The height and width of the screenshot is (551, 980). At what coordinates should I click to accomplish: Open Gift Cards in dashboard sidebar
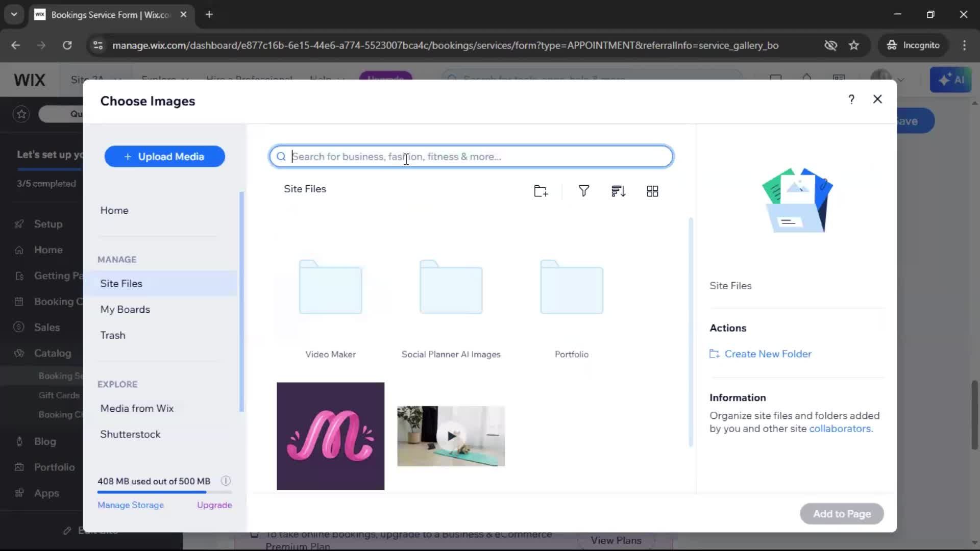pos(59,395)
